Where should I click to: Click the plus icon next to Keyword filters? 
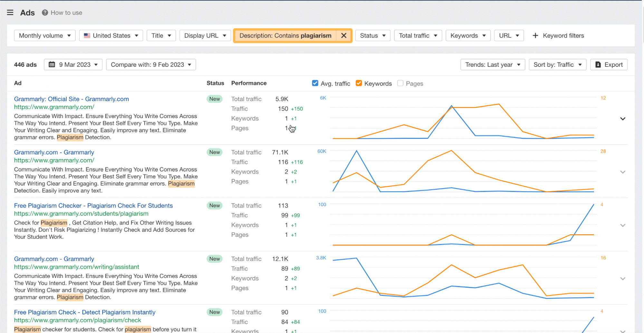[535, 35]
